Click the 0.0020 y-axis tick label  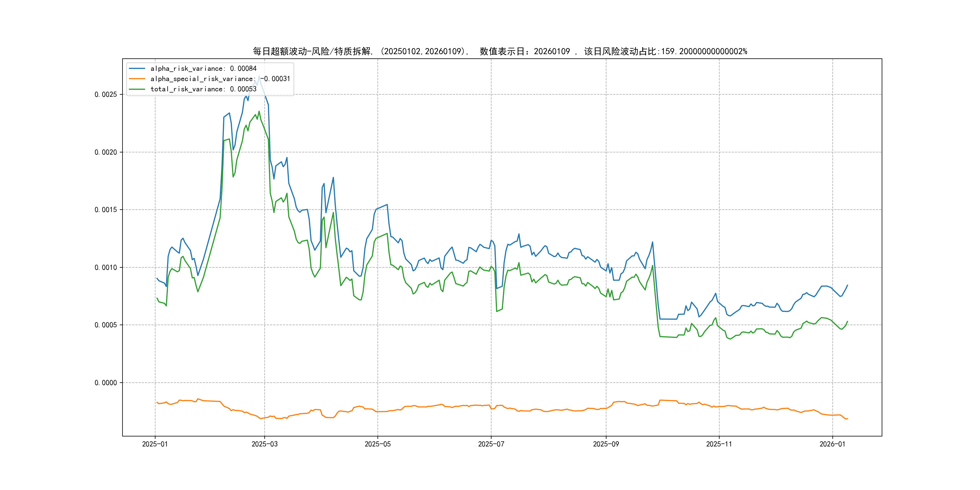pos(106,152)
